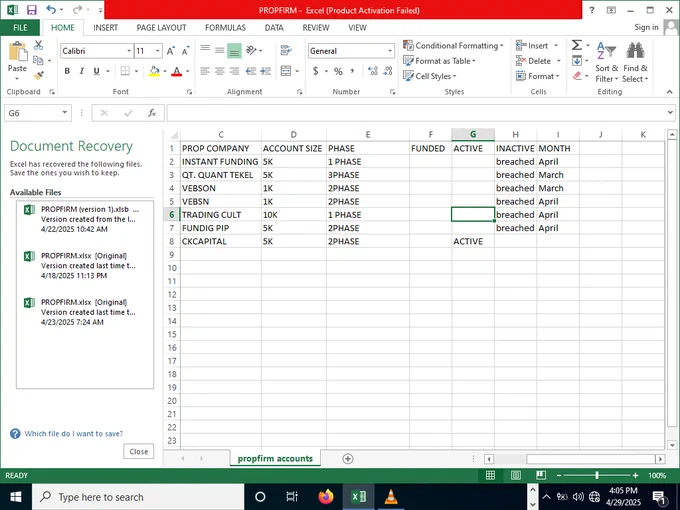Click the zoom slider handle

pos(597,475)
